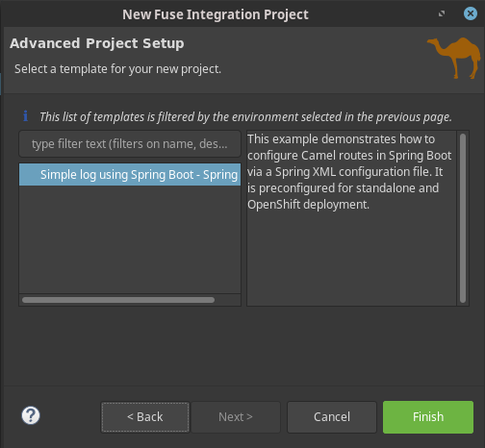Click the Advanced Project Setup heading
Screen dimensions: 485x448
coord(97,43)
